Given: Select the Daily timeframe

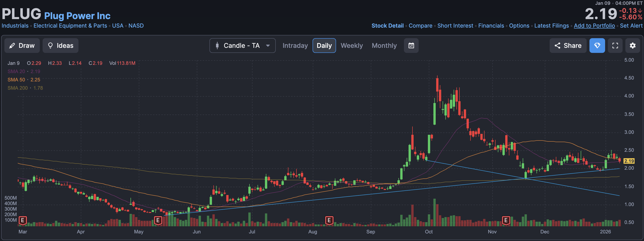Looking at the screenshot, I should (x=324, y=46).
